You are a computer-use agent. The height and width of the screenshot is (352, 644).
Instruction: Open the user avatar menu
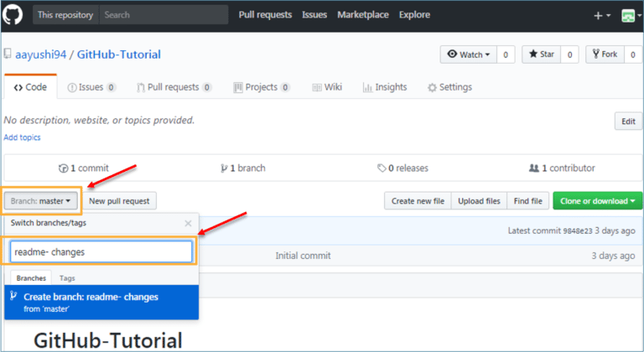pos(630,15)
